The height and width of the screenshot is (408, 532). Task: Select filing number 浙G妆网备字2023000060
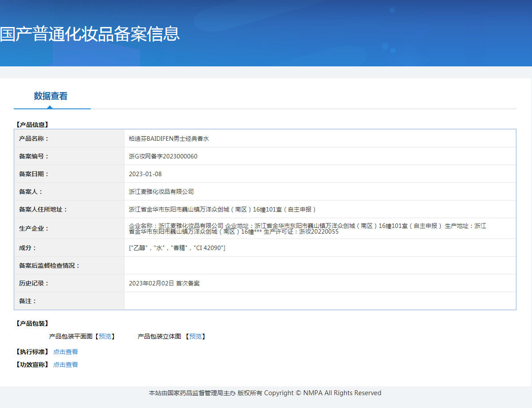click(x=163, y=156)
